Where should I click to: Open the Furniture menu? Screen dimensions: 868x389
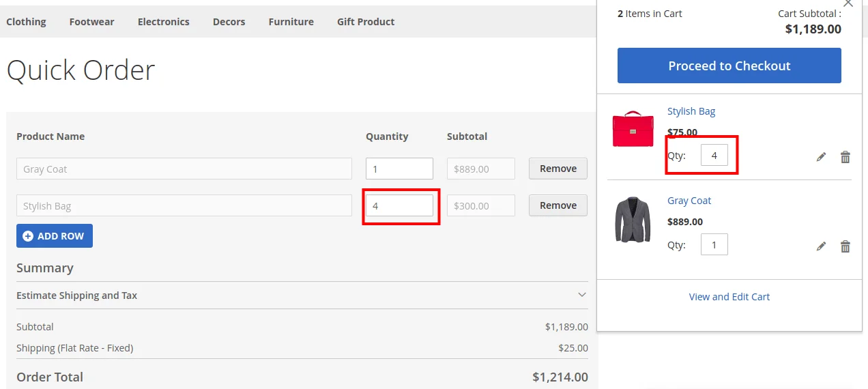pyautogui.click(x=291, y=22)
